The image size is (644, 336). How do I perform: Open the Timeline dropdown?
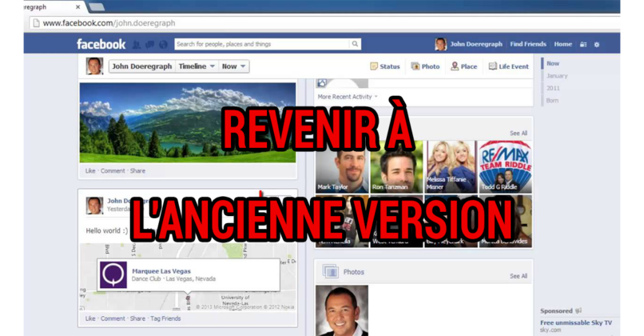(197, 66)
